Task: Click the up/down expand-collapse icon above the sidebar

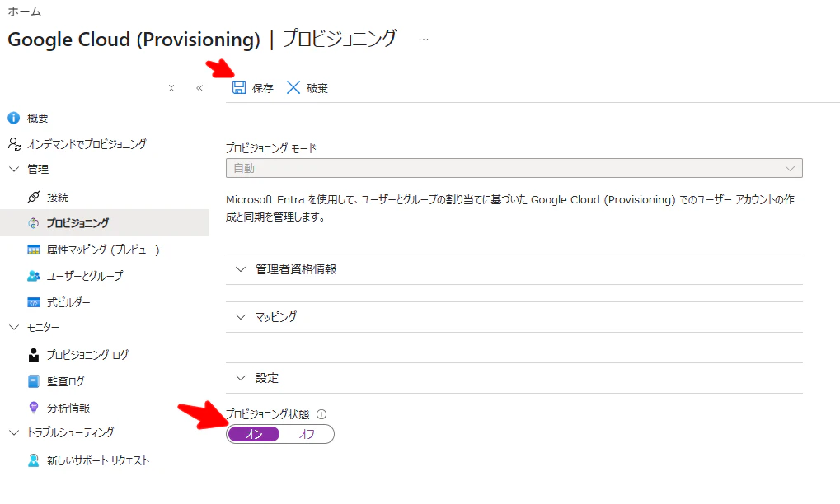Action: coord(171,88)
